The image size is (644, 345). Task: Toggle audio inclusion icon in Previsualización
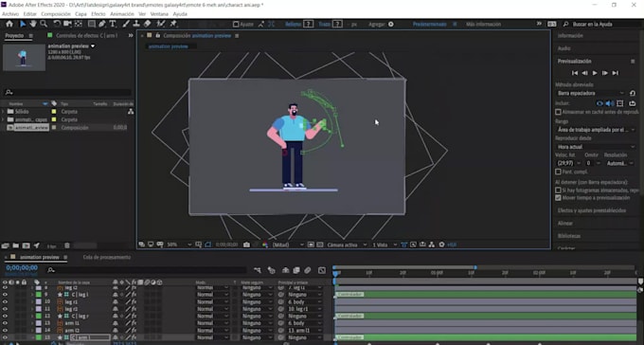[610, 103]
